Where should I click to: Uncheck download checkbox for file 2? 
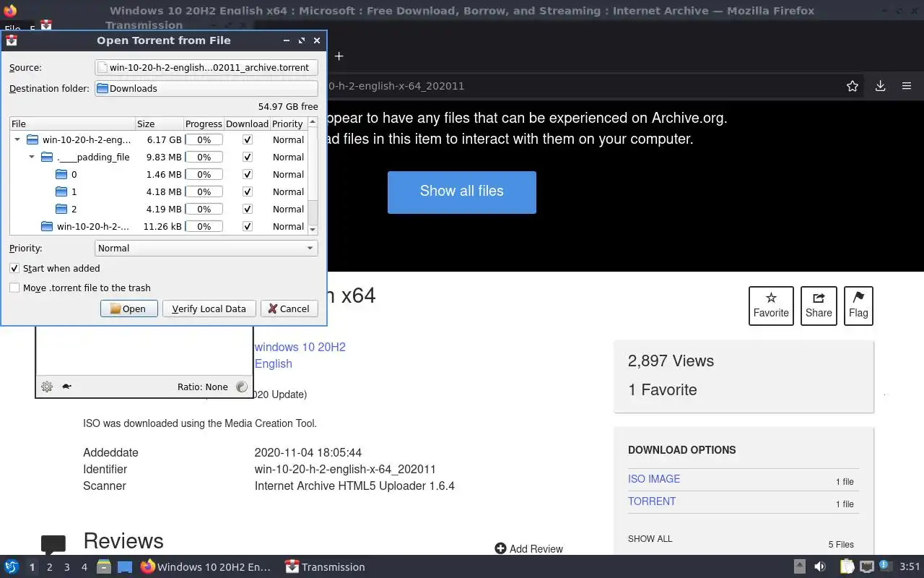pos(248,209)
